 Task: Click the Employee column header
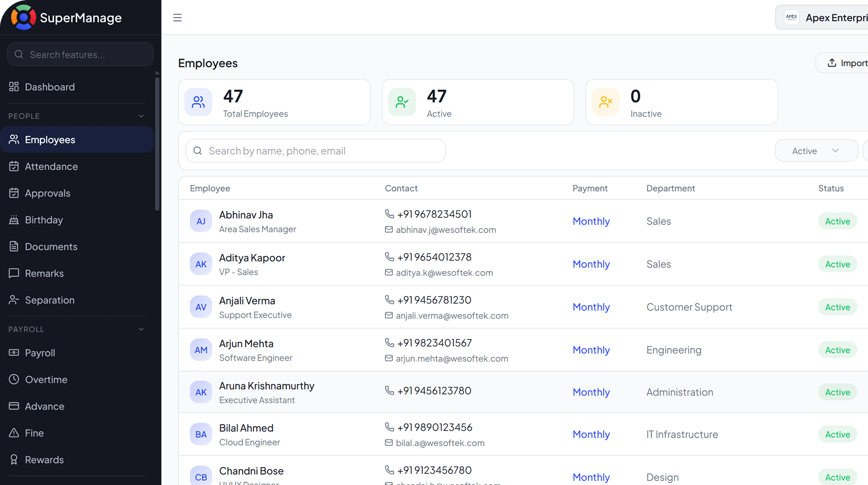[x=210, y=188]
